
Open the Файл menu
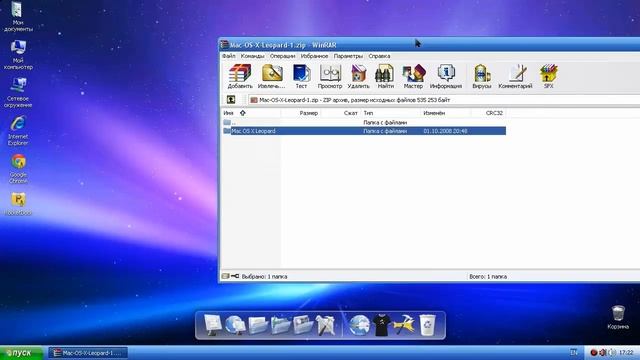pyautogui.click(x=229, y=56)
